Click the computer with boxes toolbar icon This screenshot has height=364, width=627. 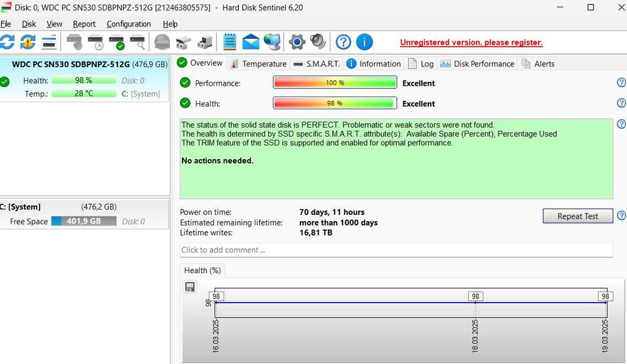204,42
